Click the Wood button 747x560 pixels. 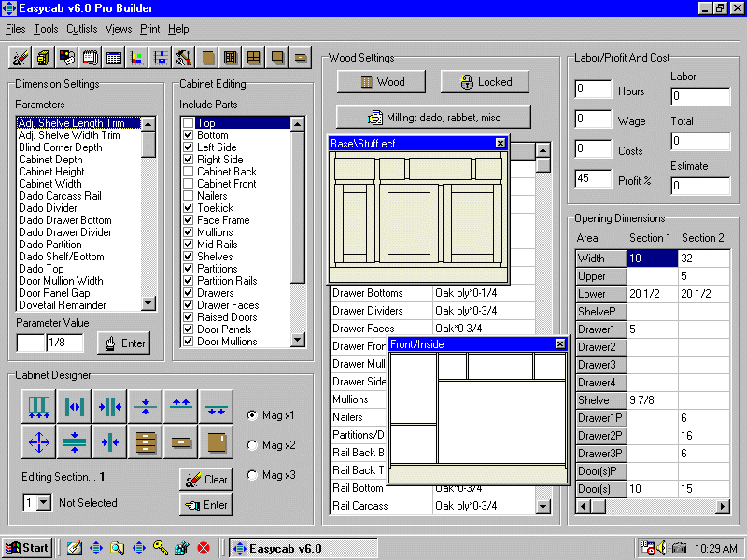pos(381,82)
